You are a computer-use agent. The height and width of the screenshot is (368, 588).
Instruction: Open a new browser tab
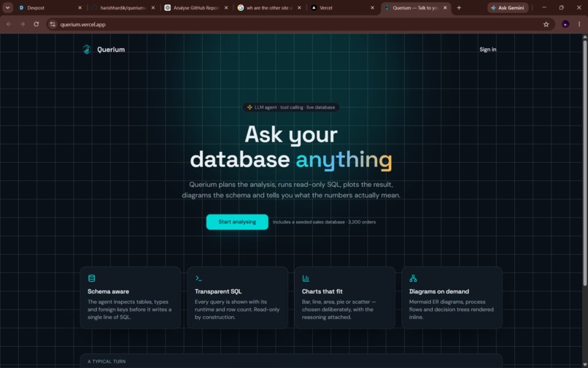459,7
